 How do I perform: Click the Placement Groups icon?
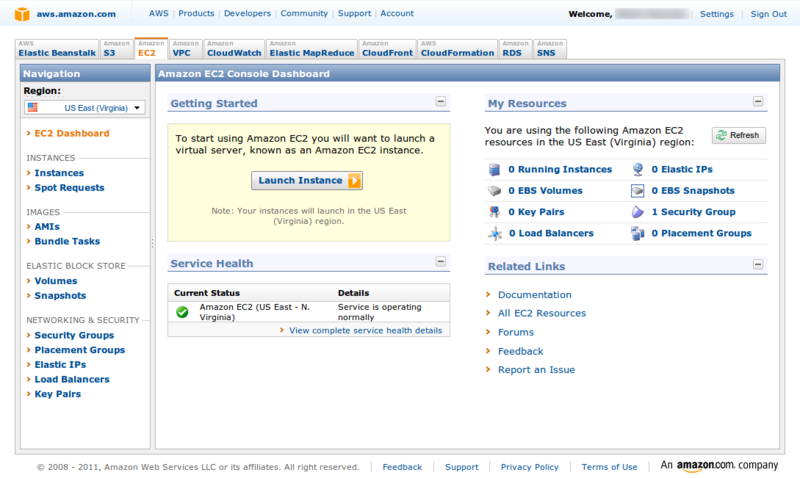tap(638, 234)
